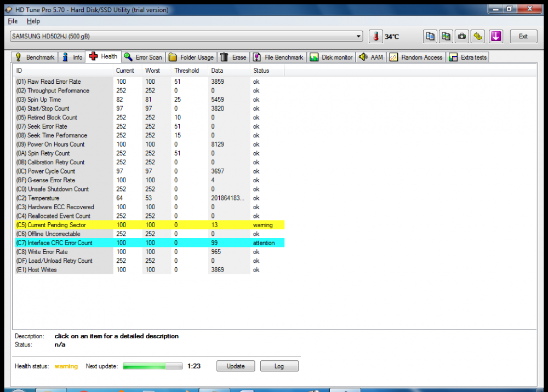Switch to the Benchmark tab
This screenshot has width=548, height=392.
tap(35, 57)
